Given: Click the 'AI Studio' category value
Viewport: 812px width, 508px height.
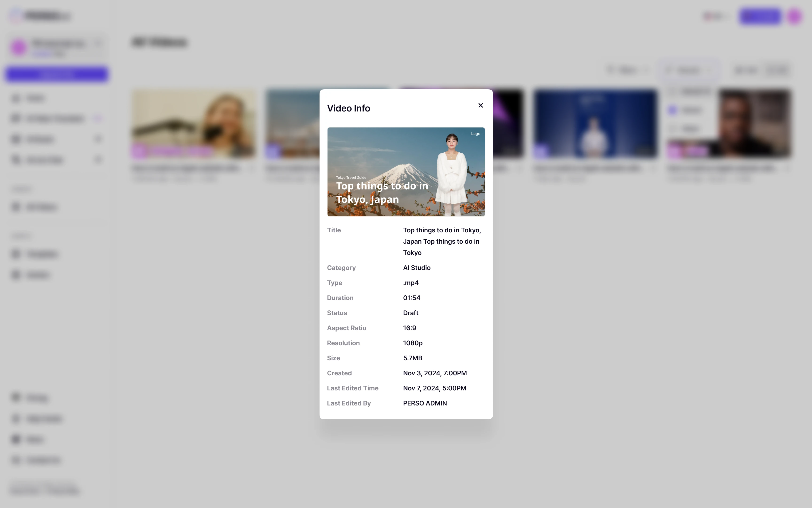Looking at the screenshot, I should (417, 268).
